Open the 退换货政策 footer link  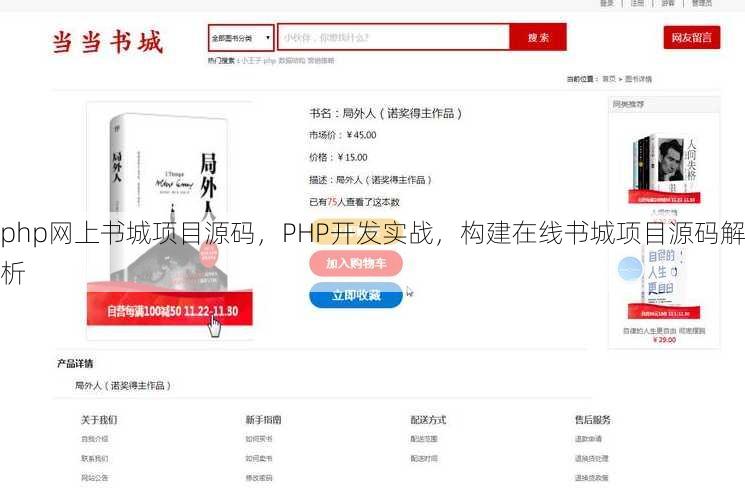[592, 478]
